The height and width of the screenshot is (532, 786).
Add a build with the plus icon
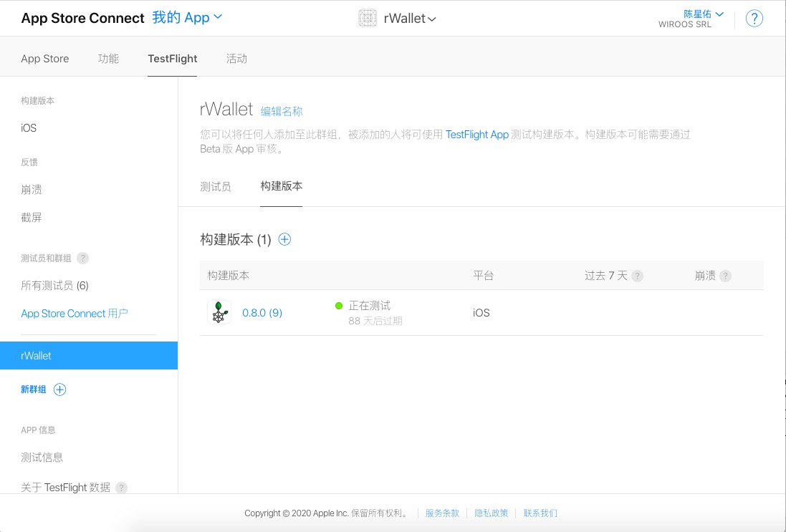[x=284, y=239]
